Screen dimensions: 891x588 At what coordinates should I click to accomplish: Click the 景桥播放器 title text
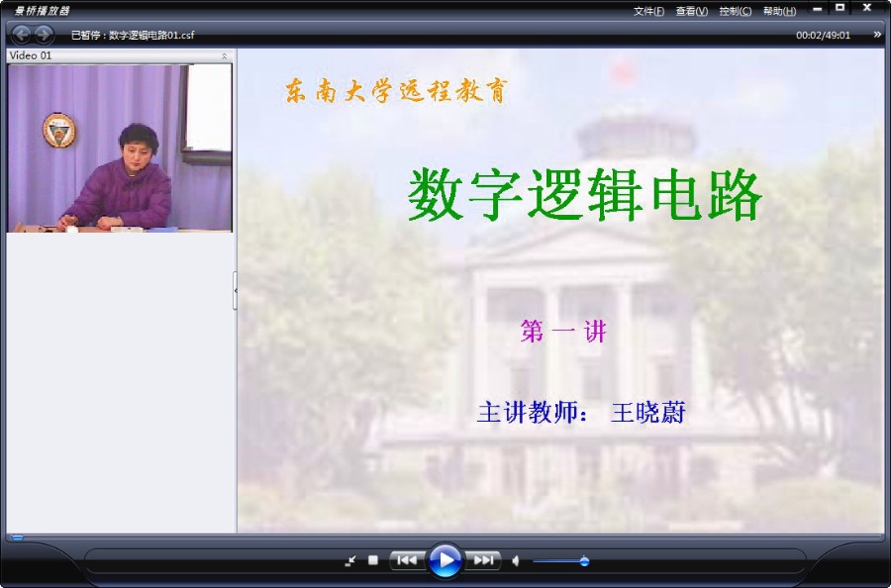pyautogui.click(x=42, y=11)
